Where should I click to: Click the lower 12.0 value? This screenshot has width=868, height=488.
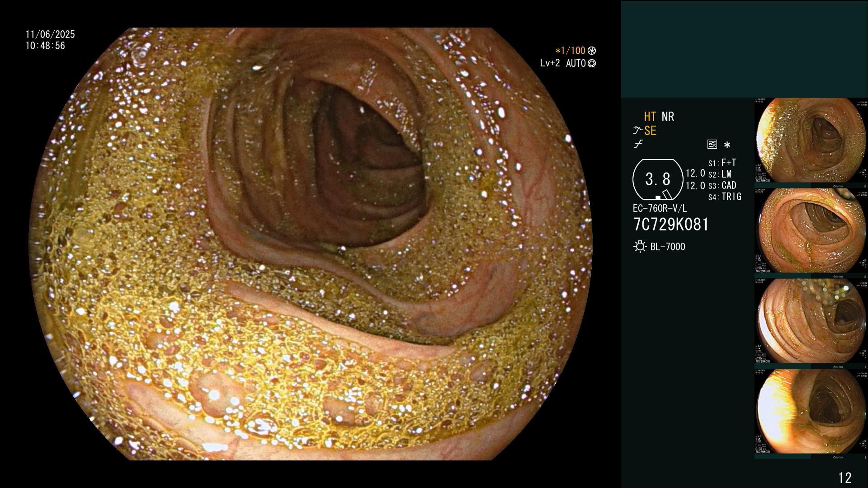pos(695,186)
